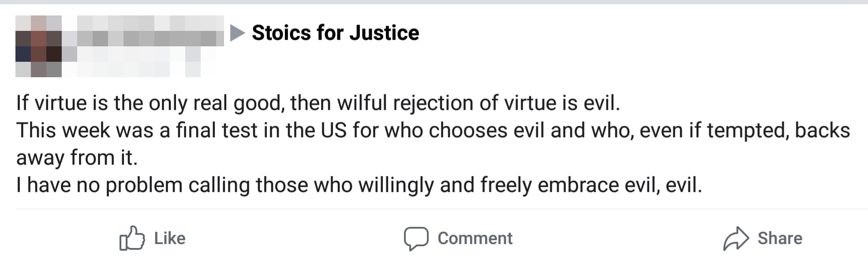Open the Stoics for Justice group
The width and height of the screenshot is (868, 263).
(335, 33)
